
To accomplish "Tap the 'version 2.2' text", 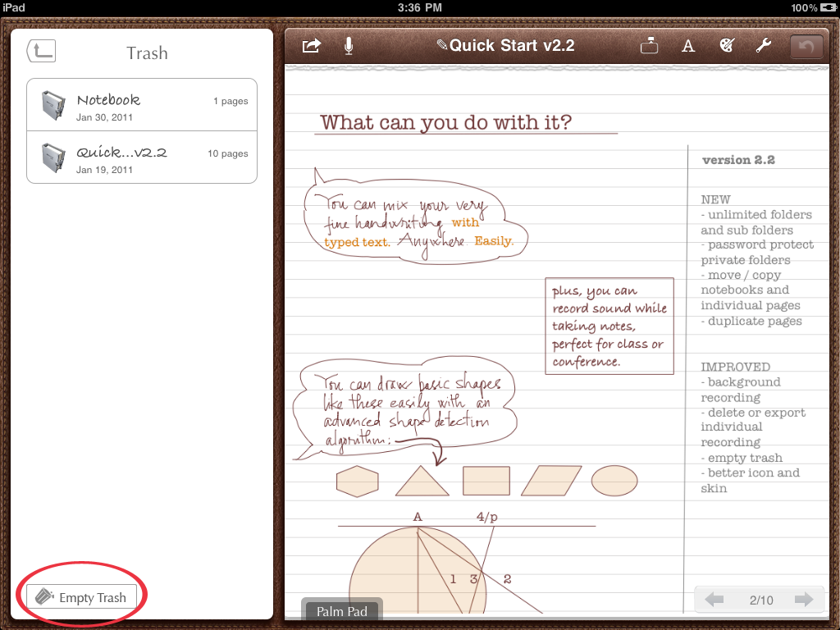I will (x=738, y=160).
